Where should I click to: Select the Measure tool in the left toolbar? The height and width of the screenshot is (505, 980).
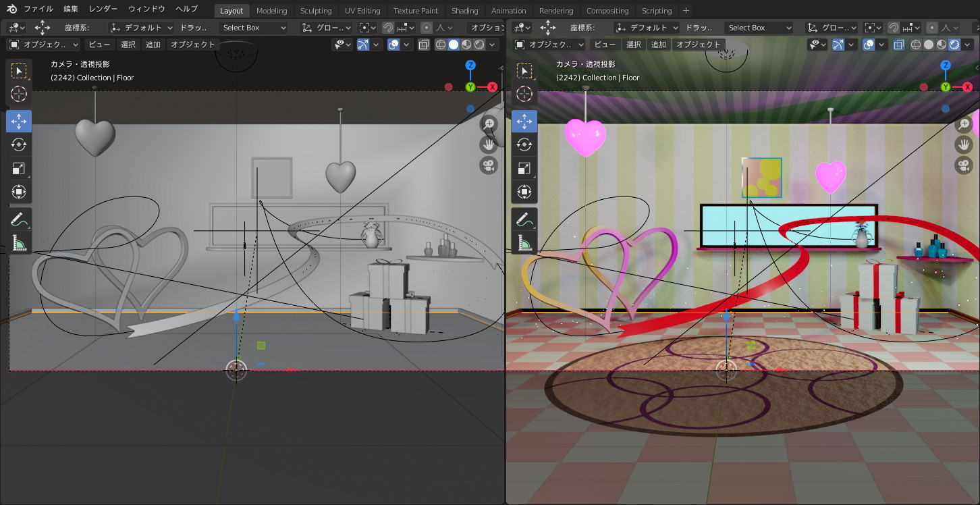pos(19,242)
